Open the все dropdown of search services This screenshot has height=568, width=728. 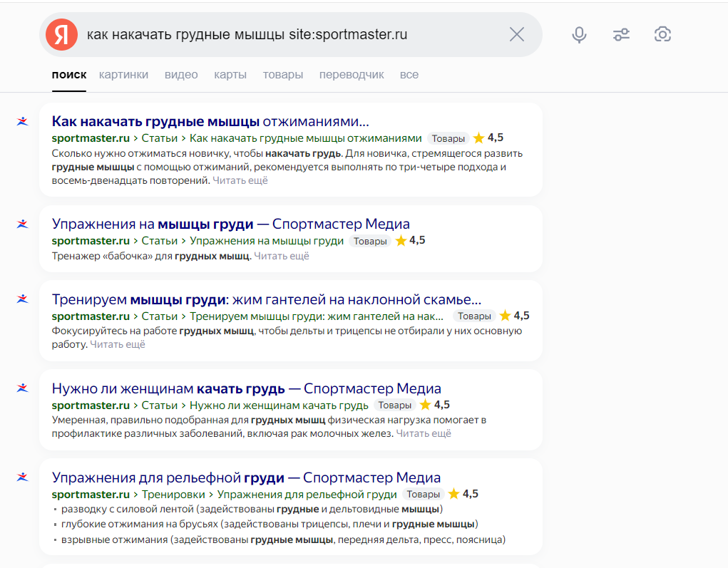point(409,74)
